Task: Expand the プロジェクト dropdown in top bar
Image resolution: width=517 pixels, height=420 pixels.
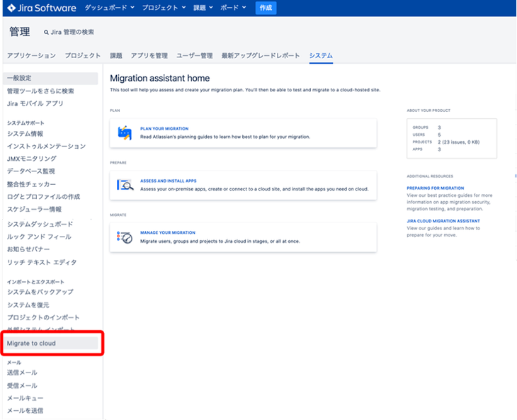Action: [x=164, y=8]
